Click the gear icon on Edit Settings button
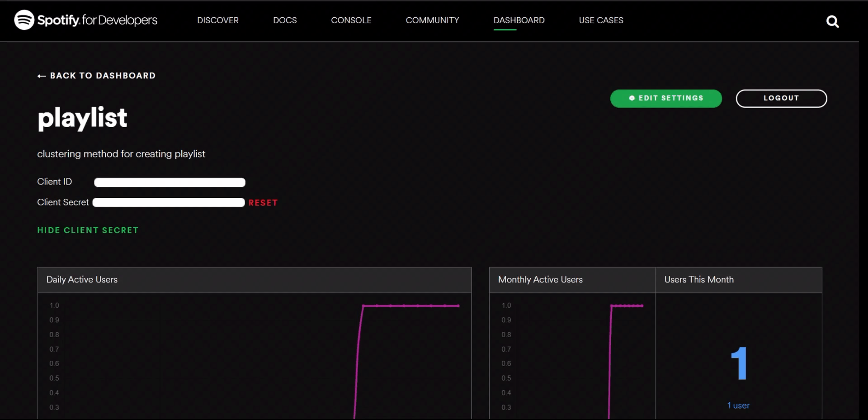The height and width of the screenshot is (420, 868). (632, 98)
